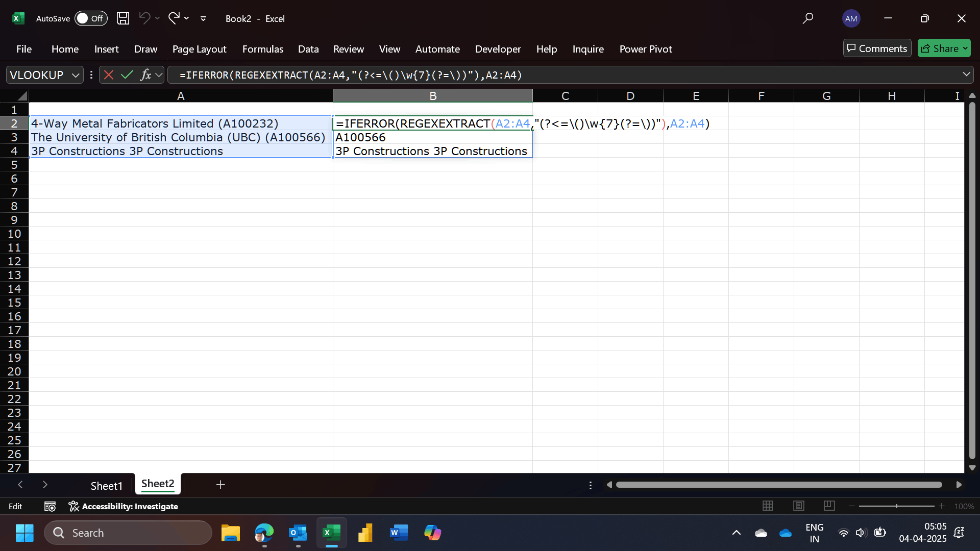Add a new sheet with the plus button
Screen dimensions: 980x551
click(220, 485)
